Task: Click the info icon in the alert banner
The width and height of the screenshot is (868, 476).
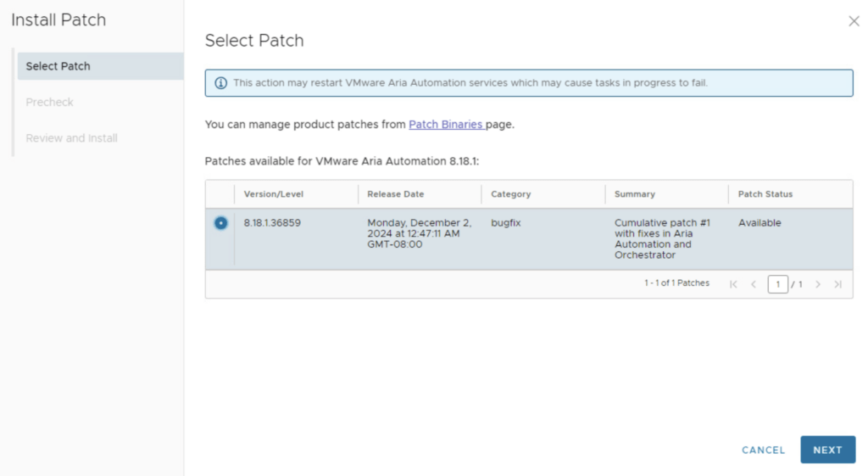Action: (220, 83)
